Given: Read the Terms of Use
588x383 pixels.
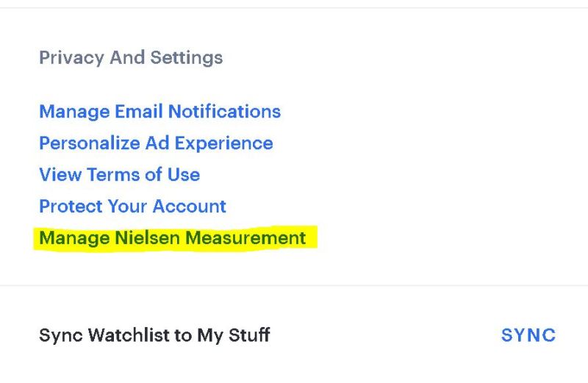Looking at the screenshot, I should (x=119, y=175).
